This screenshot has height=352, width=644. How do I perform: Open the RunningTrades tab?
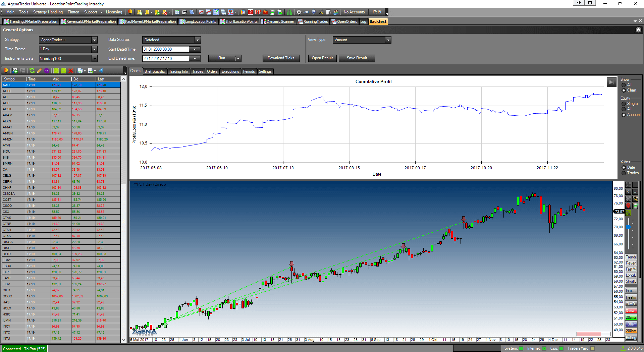313,21
